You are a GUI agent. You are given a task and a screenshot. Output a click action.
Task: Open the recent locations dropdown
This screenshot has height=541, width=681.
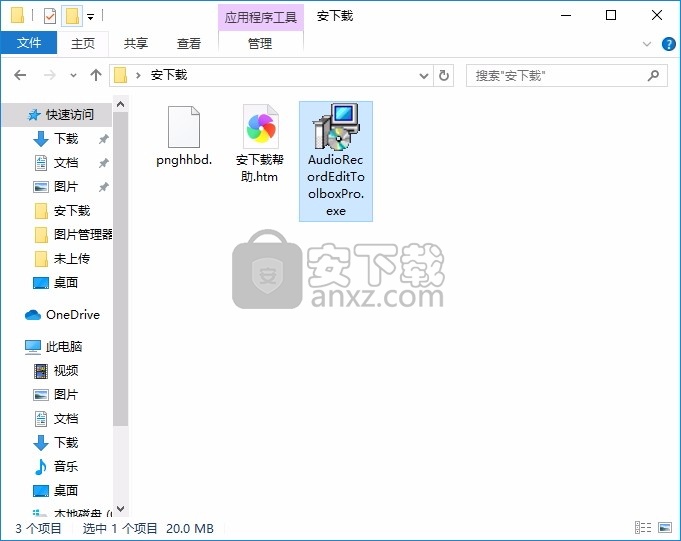(x=73, y=76)
